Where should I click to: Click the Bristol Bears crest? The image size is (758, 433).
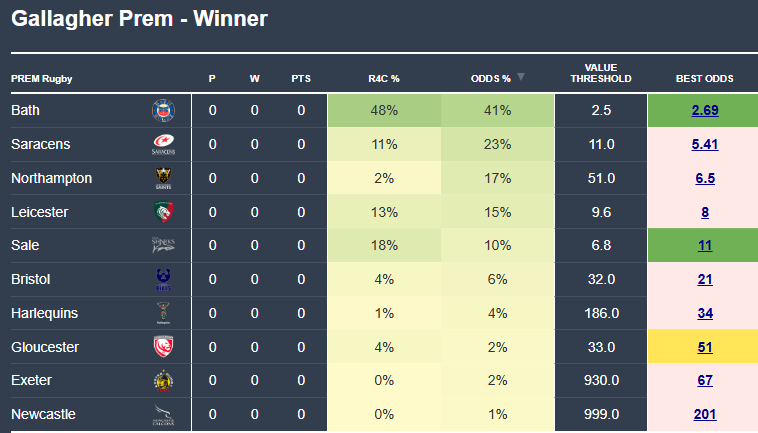tap(163, 279)
